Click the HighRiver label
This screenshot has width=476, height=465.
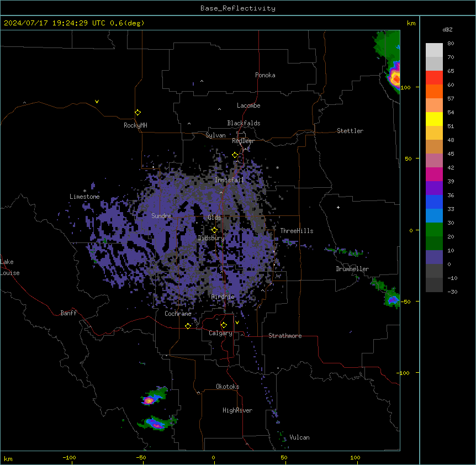(x=237, y=410)
